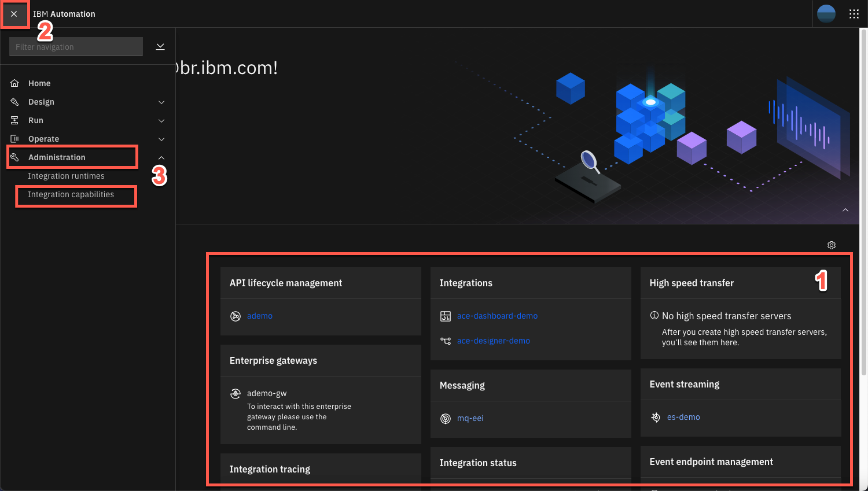
Task: Click the Integration tracing heading
Action: click(270, 469)
